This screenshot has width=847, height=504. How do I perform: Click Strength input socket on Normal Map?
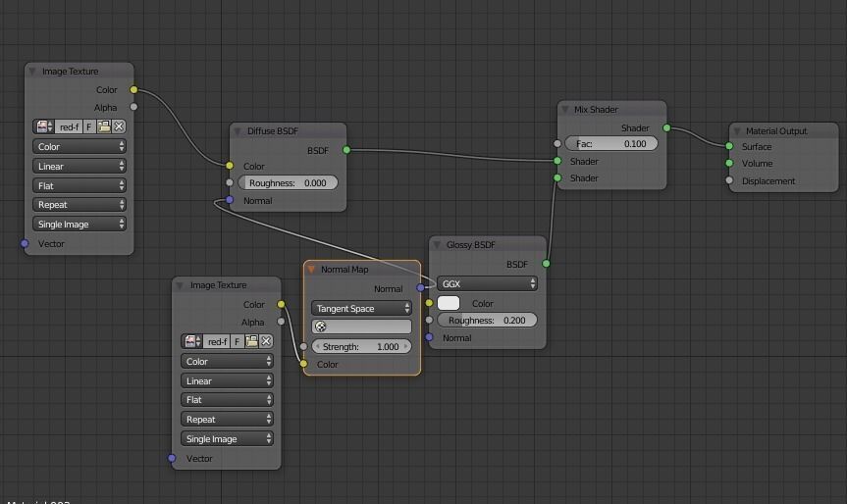(303, 346)
